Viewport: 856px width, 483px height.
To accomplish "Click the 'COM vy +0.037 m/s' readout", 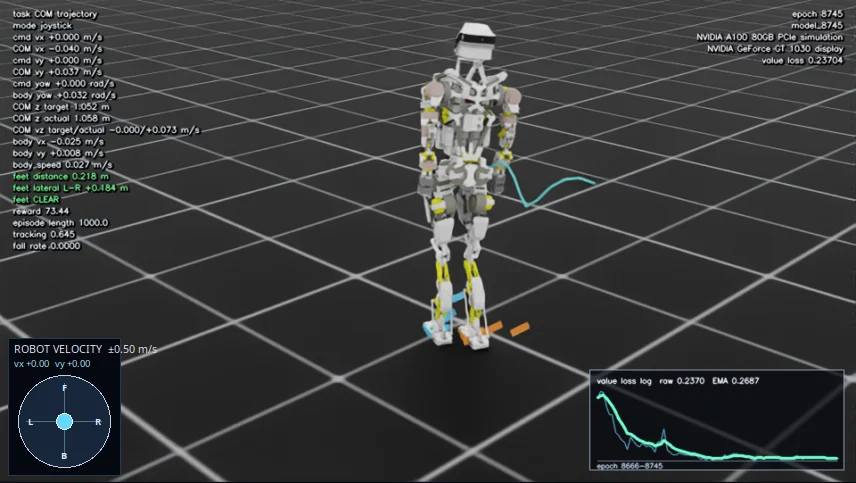I will click(57, 72).
